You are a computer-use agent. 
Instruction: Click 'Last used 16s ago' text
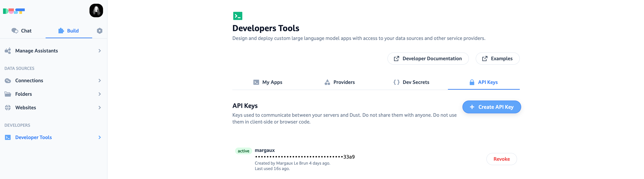(272, 169)
